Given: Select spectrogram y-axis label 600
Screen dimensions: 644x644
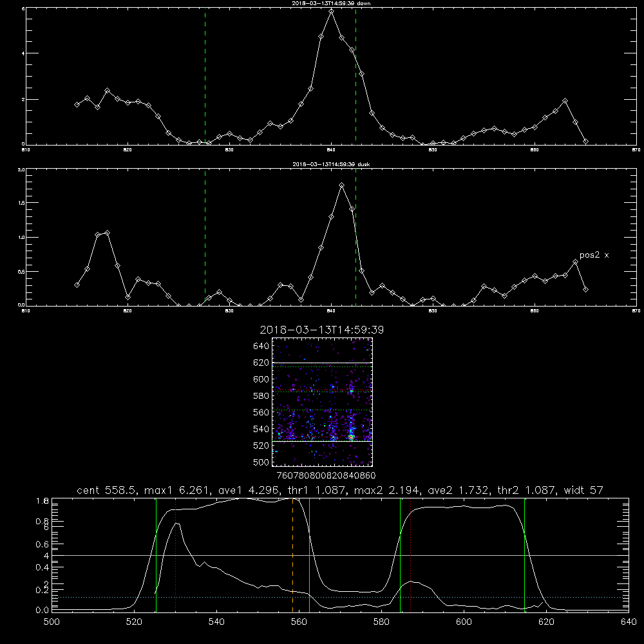Looking at the screenshot, I should tap(261, 379).
